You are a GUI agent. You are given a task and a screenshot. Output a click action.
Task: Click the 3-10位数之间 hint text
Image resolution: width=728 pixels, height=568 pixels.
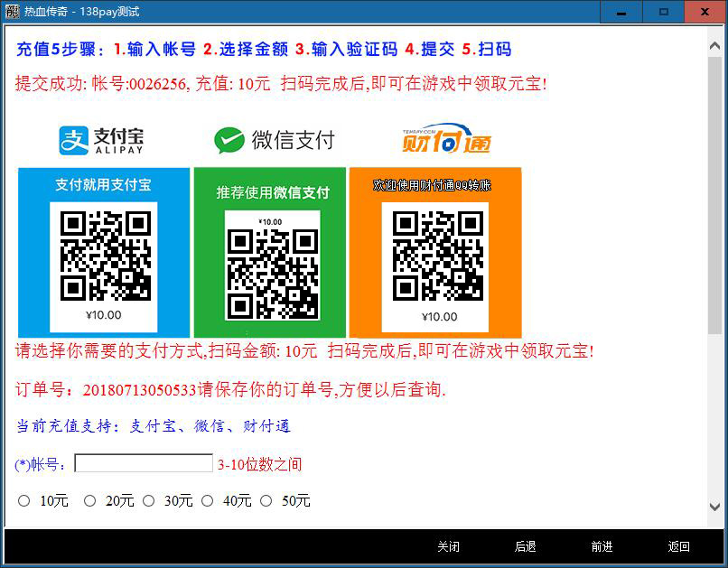(259, 464)
